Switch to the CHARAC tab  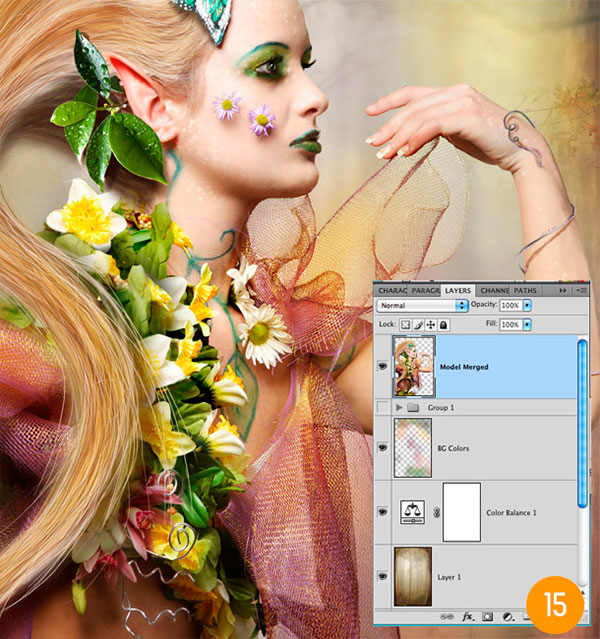point(392,291)
